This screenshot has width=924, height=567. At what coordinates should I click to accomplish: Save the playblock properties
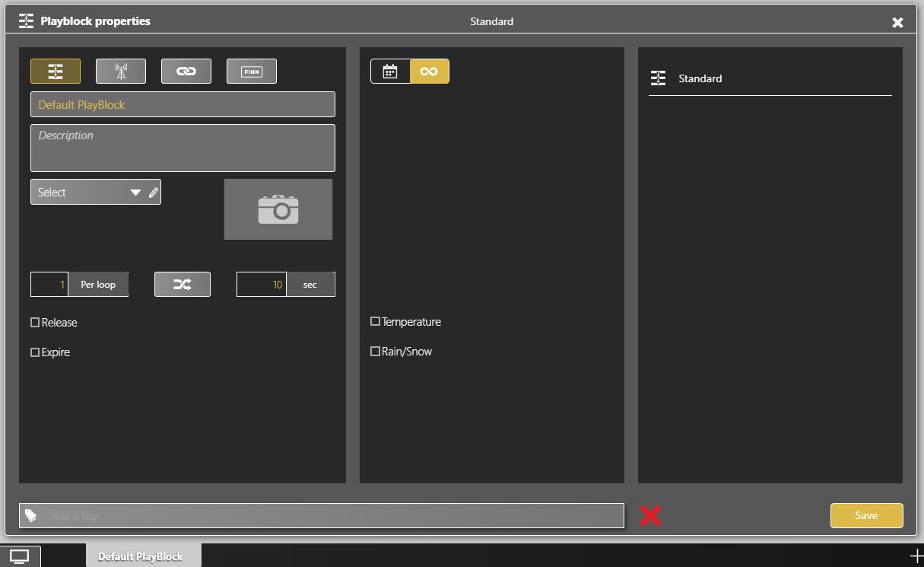pos(867,515)
